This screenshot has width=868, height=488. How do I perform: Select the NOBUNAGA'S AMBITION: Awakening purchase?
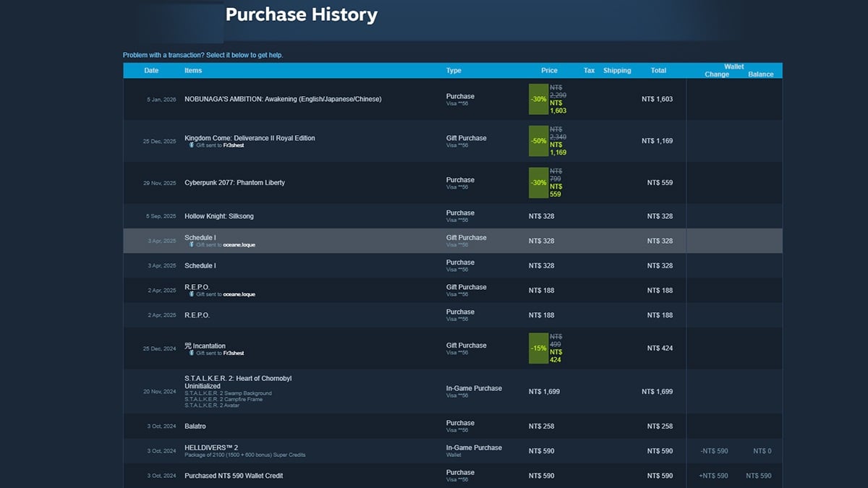(283, 99)
